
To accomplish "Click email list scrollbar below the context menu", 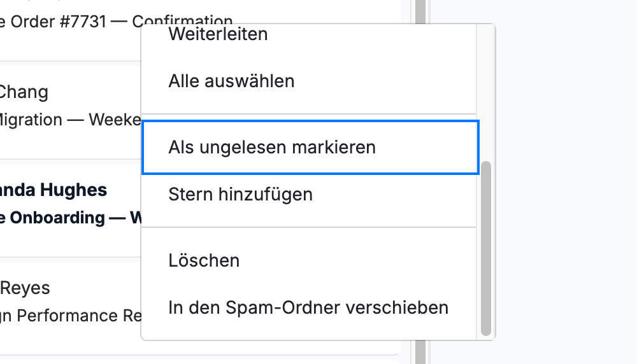I will tap(420, 353).
